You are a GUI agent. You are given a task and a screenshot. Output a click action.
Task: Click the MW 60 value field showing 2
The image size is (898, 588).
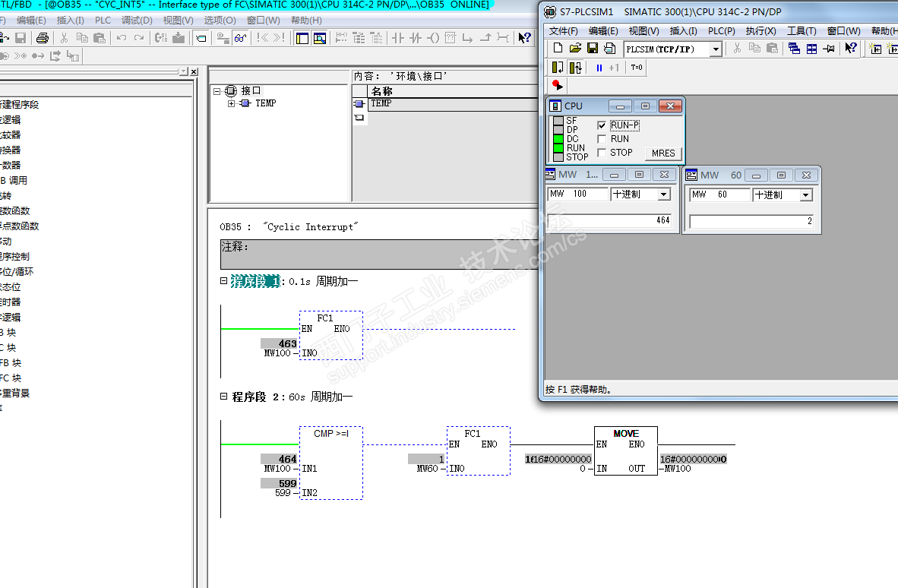click(x=752, y=221)
